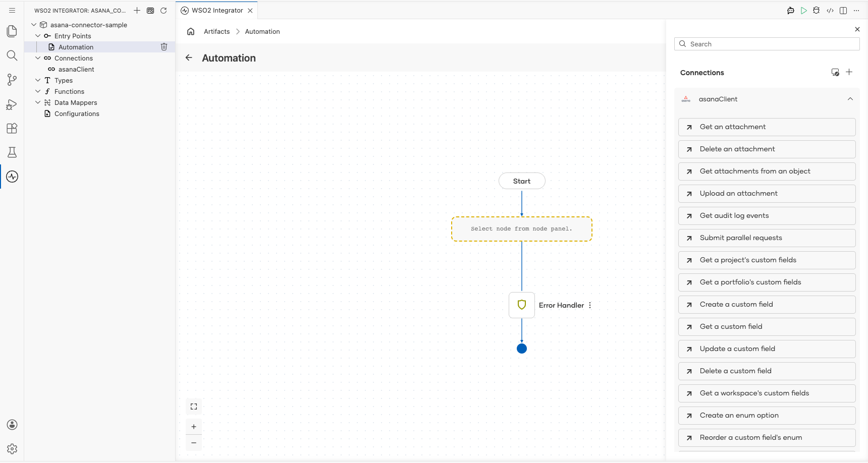The height and width of the screenshot is (463, 868).
Task: Expand the Data Mappers tree node
Action: 38,102
